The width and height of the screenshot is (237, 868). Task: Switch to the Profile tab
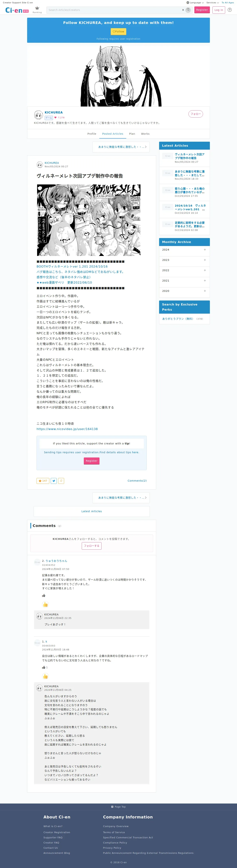click(92, 134)
